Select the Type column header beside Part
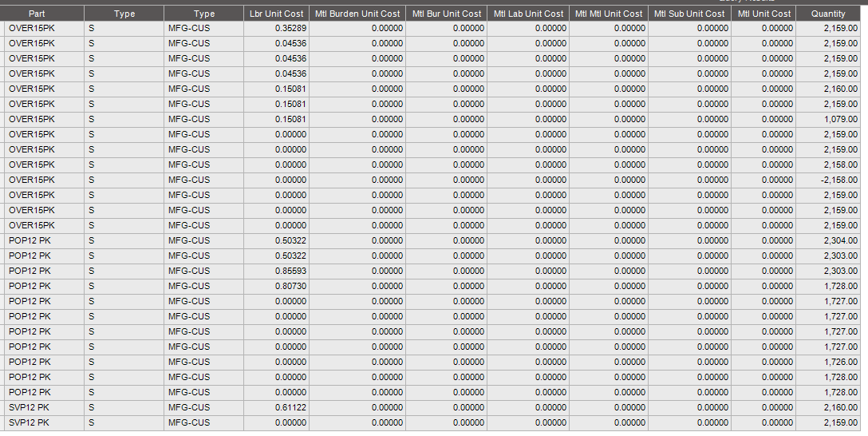 coord(124,14)
